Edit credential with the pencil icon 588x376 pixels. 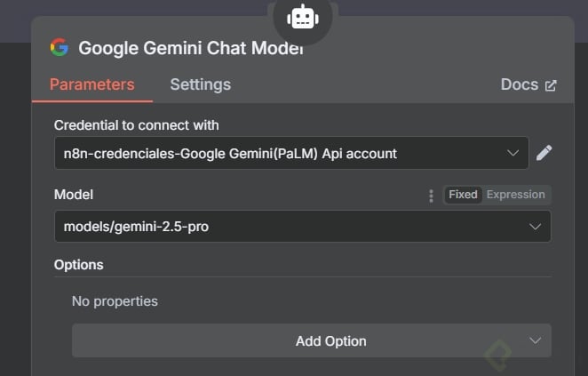(x=544, y=153)
